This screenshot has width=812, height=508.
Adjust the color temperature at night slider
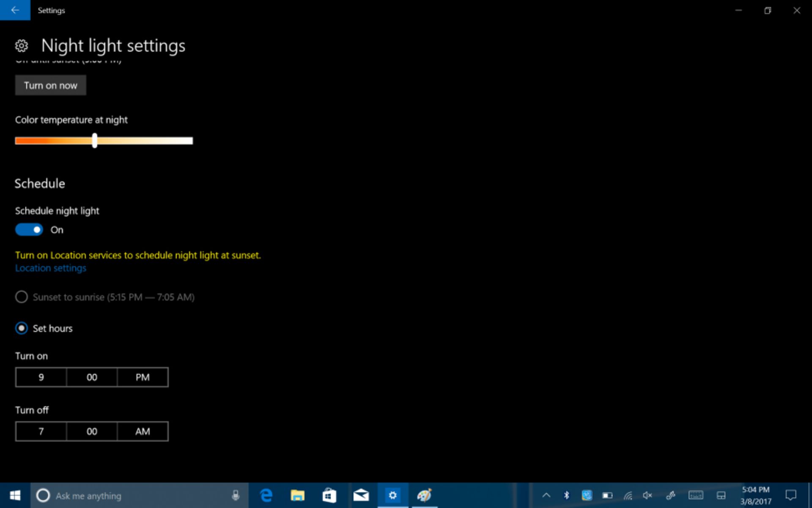tap(94, 141)
